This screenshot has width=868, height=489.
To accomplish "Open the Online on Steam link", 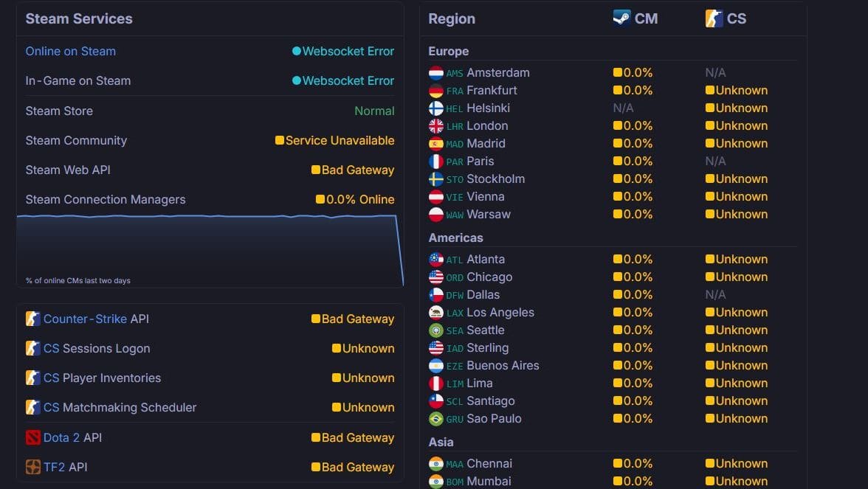I will [x=71, y=52].
